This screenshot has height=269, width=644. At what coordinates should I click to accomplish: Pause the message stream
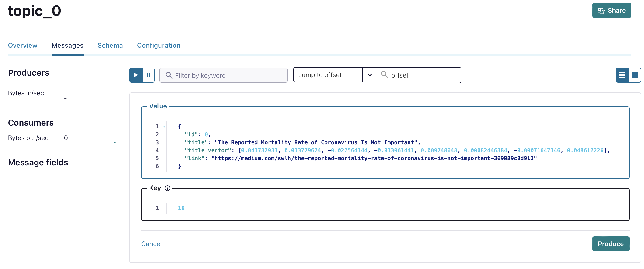point(148,75)
